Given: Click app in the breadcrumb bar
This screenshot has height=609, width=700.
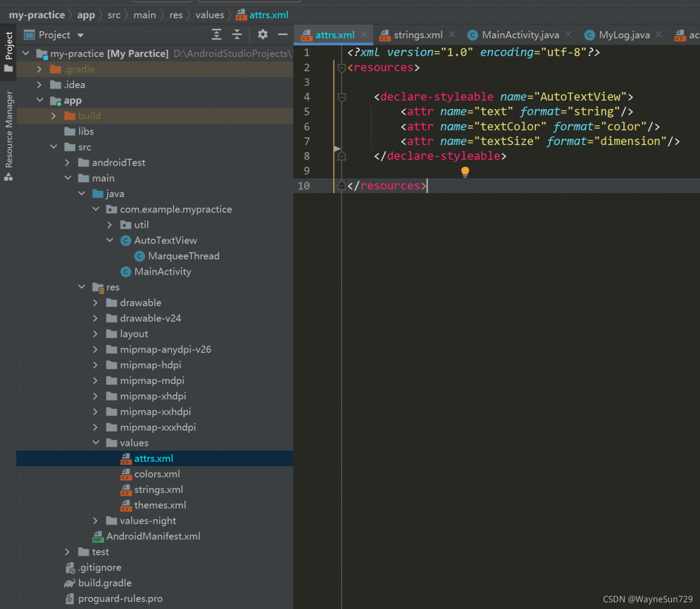Looking at the screenshot, I should pyautogui.click(x=86, y=15).
